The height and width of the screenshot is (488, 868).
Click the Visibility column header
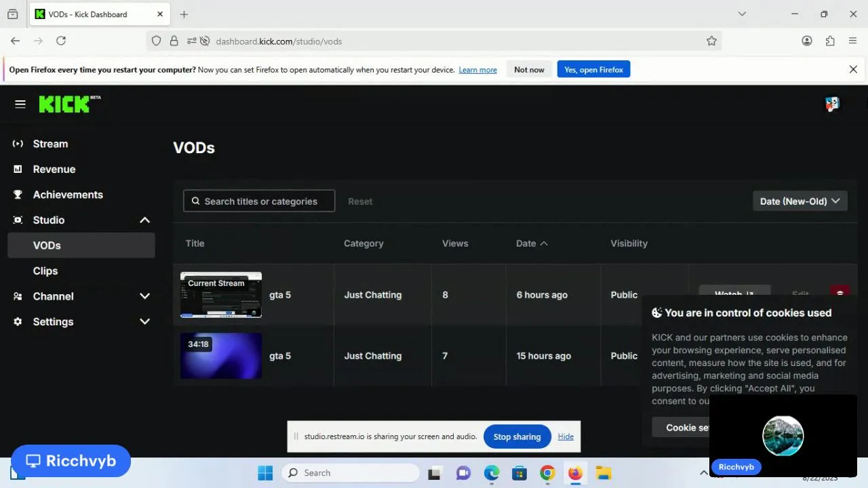(x=629, y=243)
